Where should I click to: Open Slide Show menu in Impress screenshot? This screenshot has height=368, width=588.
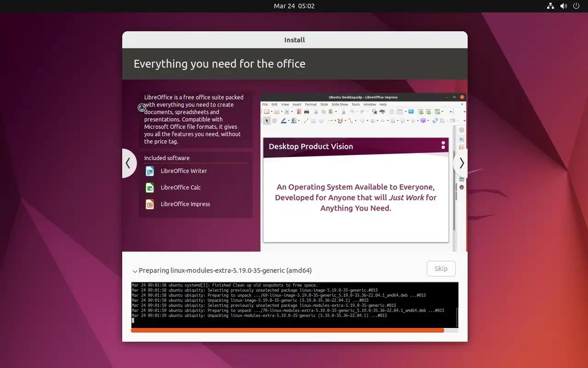(340, 104)
